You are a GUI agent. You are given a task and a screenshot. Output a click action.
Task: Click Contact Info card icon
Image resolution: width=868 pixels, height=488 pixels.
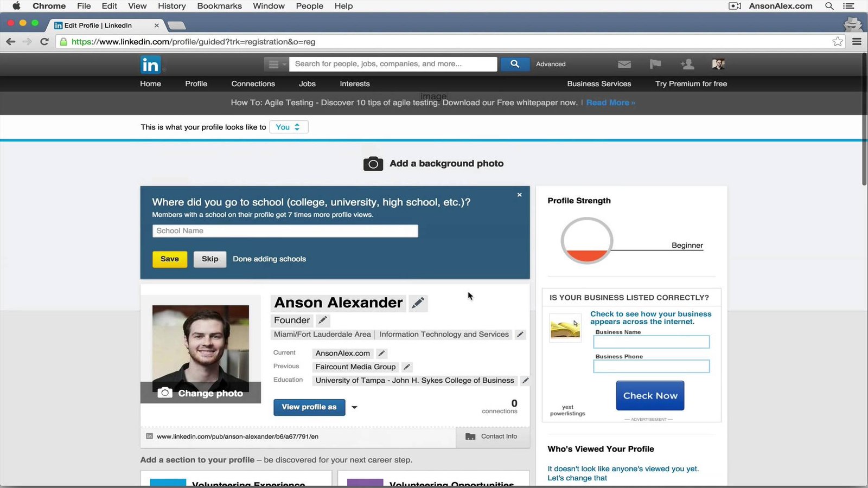tap(470, 436)
